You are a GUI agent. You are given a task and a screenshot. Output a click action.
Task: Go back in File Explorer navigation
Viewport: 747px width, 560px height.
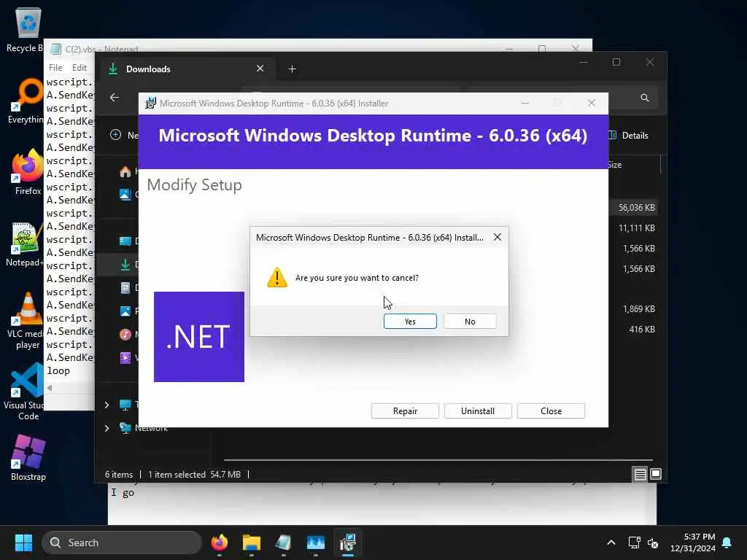[x=115, y=98]
